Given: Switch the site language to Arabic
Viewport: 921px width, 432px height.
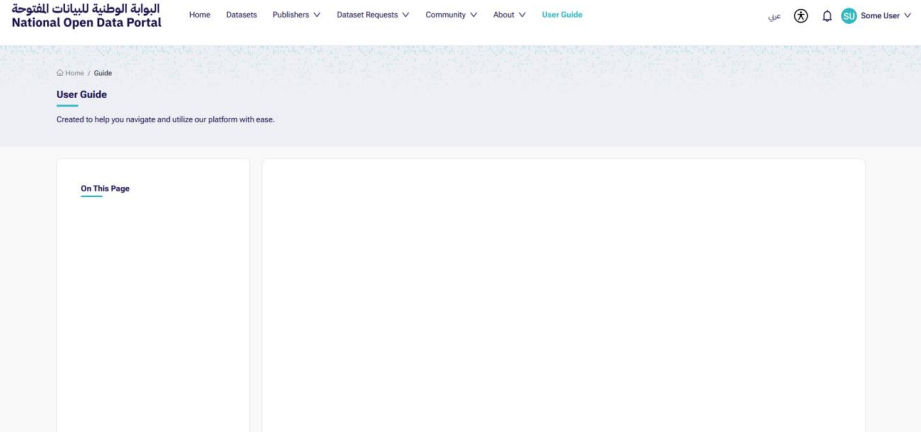Looking at the screenshot, I should pyautogui.click(x=774, y=15).
